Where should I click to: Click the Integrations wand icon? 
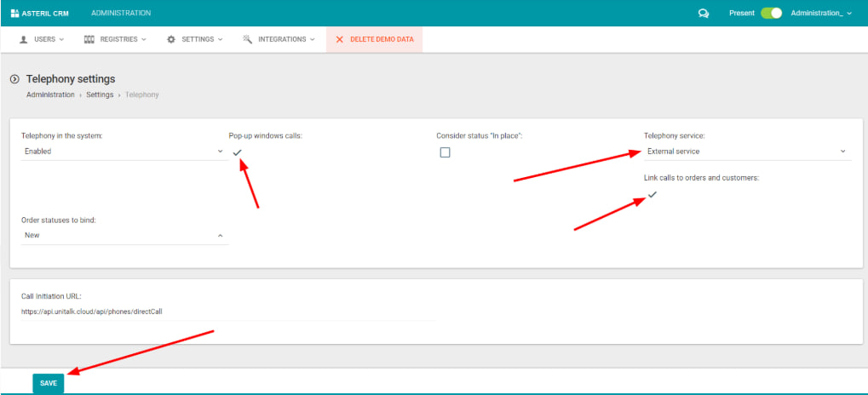click(x=247, y=40)
